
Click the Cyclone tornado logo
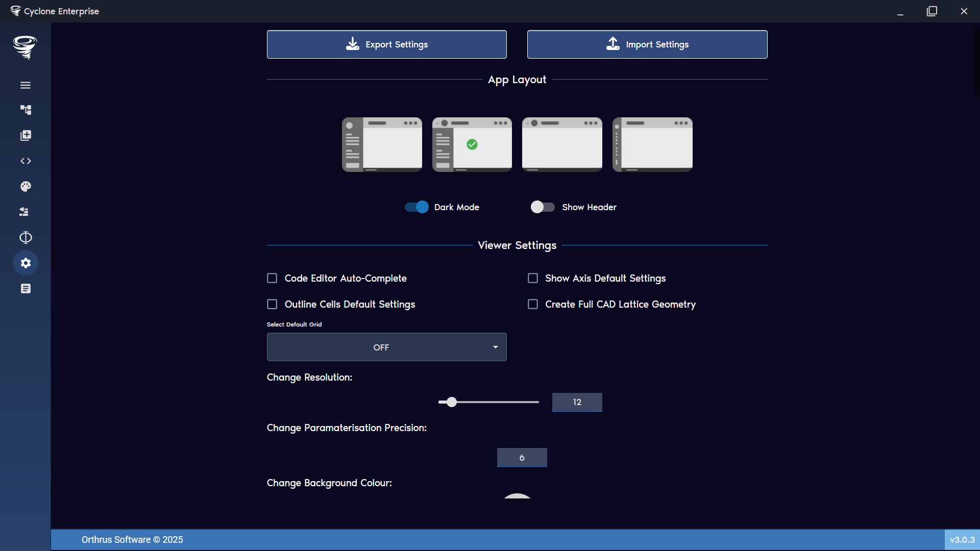pos(24,47)
